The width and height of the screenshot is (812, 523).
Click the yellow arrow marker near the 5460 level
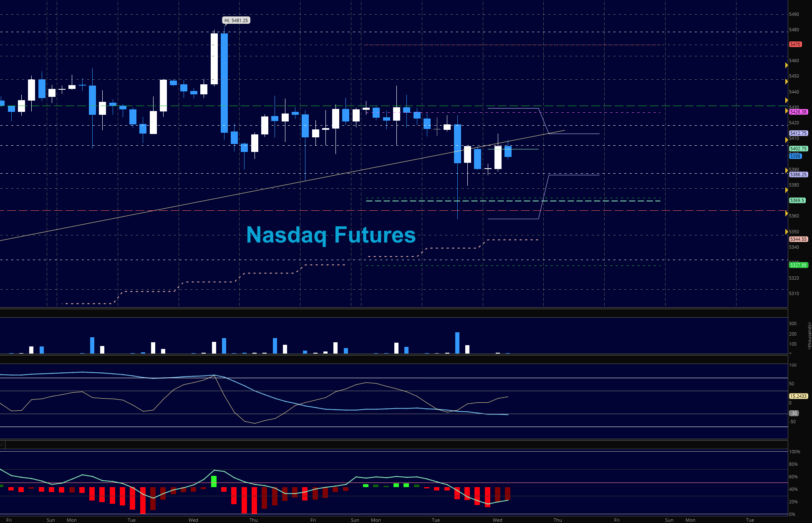point(787,65)
